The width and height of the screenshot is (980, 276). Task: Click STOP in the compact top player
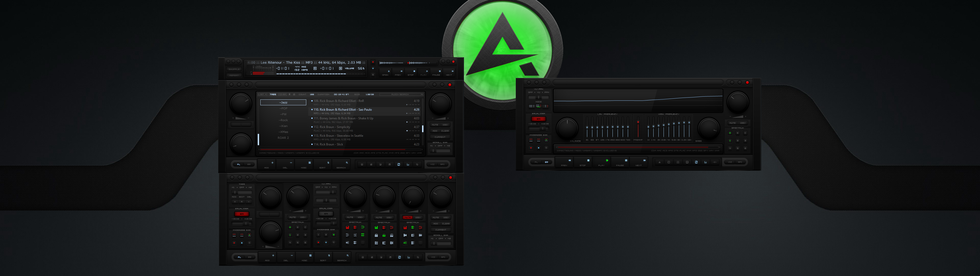[411, 72]
